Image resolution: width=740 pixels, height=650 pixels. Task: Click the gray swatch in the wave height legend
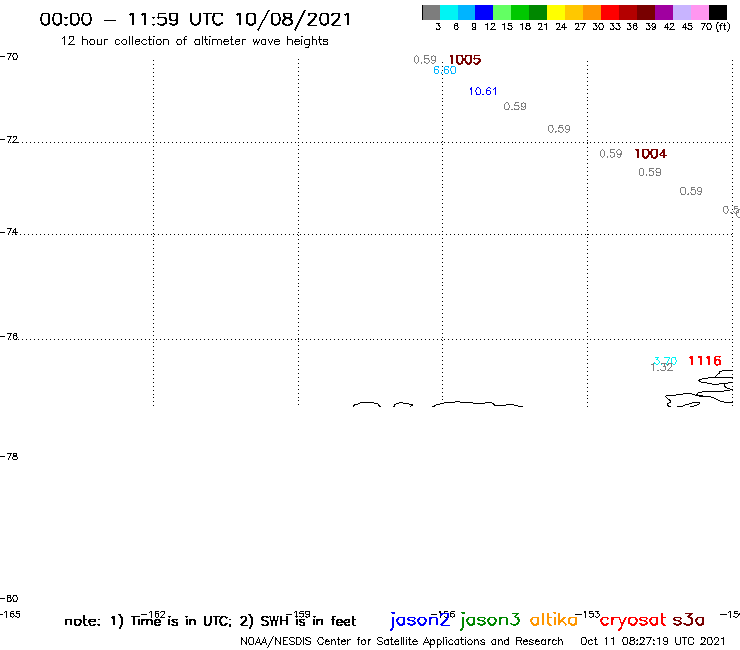[431, 12]
